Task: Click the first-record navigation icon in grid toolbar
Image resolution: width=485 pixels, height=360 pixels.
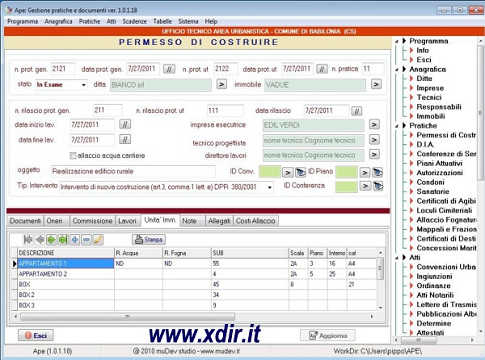Action: (28, 239)
